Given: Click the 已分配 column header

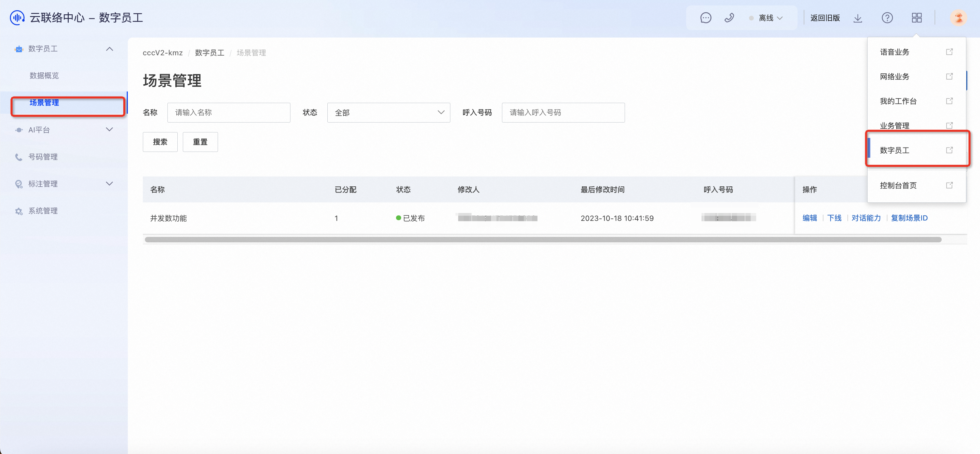Looking at the screenshot, I should (345, 189).
